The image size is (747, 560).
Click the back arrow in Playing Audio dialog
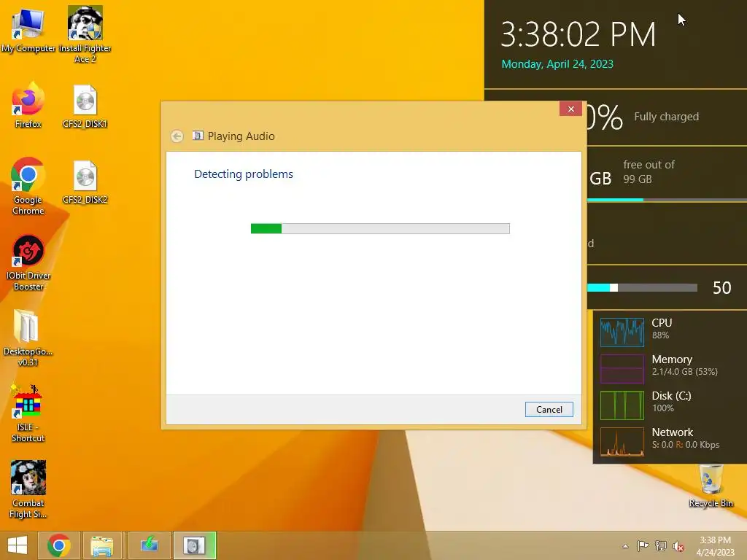pos(177,136)
